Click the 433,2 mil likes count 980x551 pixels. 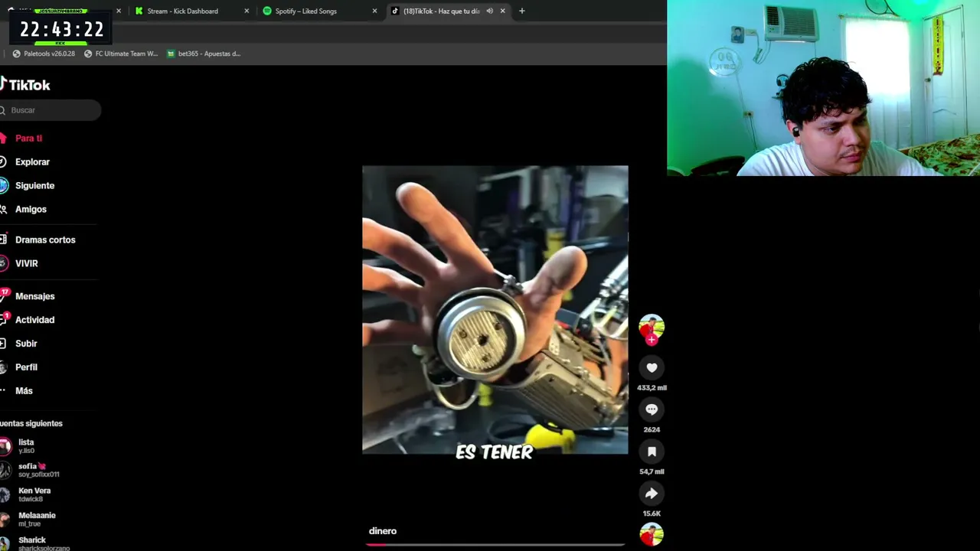[x=652, y=388]
